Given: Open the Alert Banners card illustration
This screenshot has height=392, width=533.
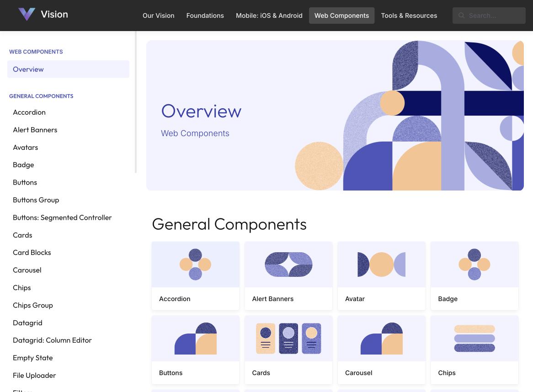Looking at the screenshot, I should [x=288, y=265].
